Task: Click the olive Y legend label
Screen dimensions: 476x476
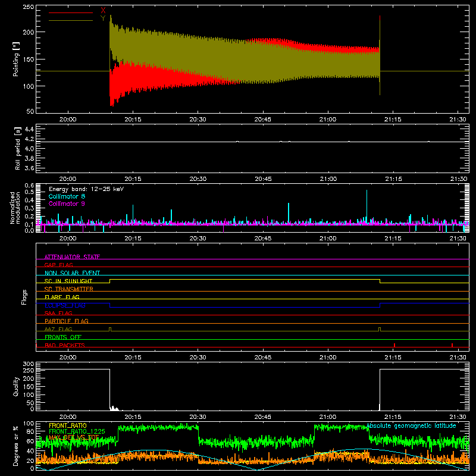Action: coord(103,18)
